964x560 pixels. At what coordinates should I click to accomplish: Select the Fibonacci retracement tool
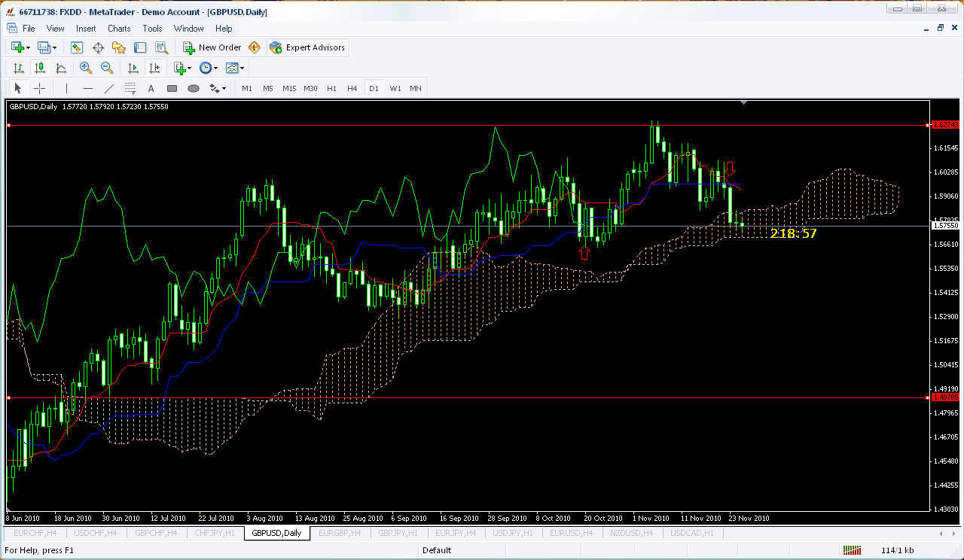tap(130, 88)
